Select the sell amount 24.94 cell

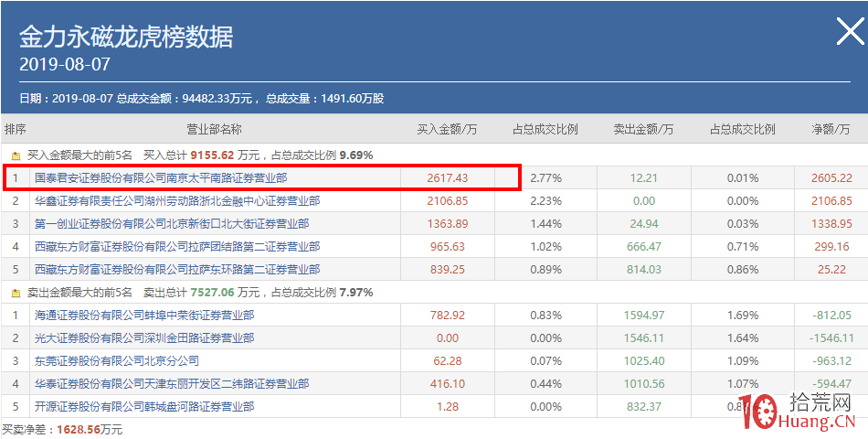point(644,224)
